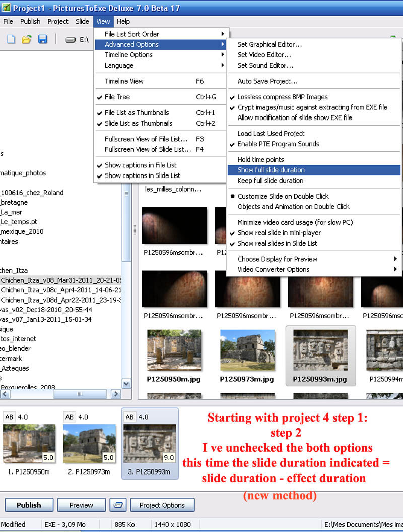The height and width of the screenshot is (532, 403).
Task: Select Objects and Animation on Double Click
Action: pos(314,207)
